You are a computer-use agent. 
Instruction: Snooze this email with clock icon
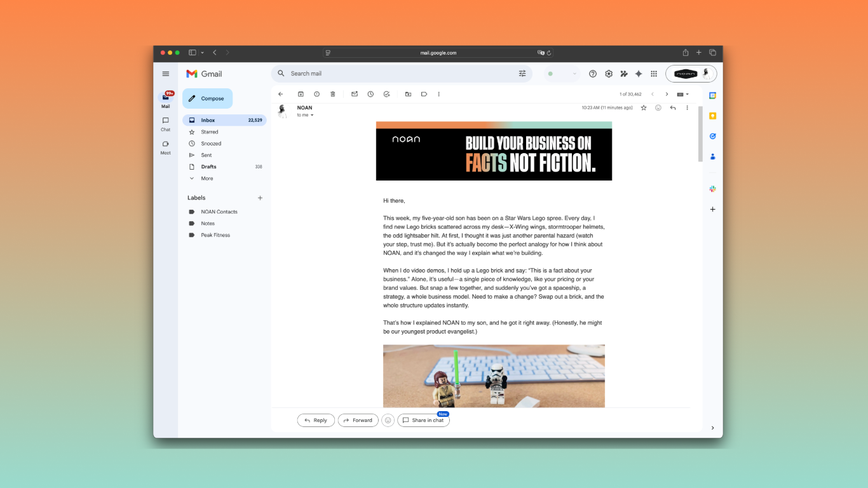pos(370,94)
